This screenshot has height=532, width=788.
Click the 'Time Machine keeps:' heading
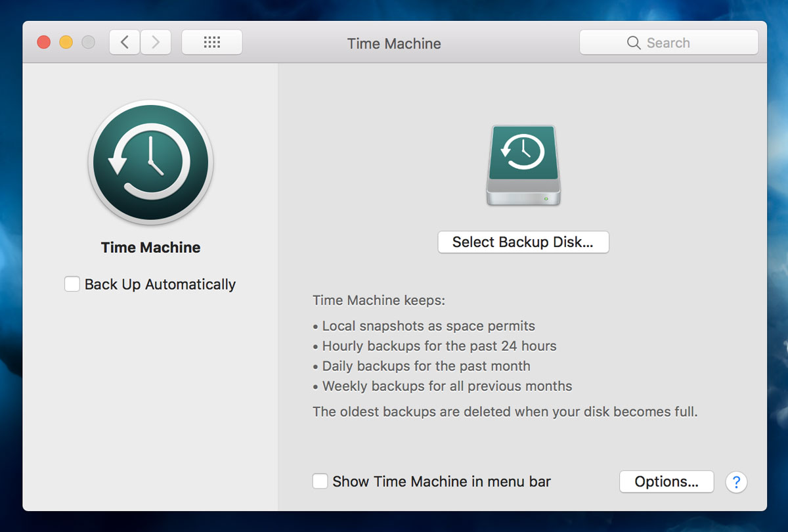click(379, 301)
